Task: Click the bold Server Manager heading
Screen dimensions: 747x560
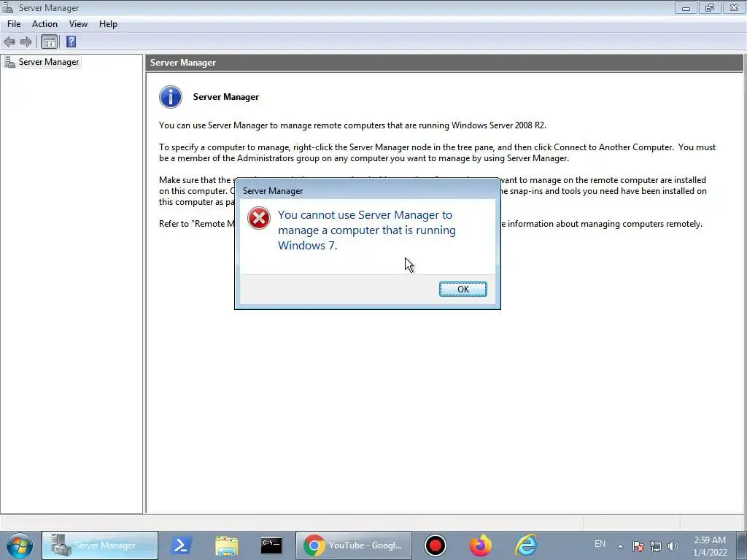Action: pyautogui.click(x=226, y=97)
